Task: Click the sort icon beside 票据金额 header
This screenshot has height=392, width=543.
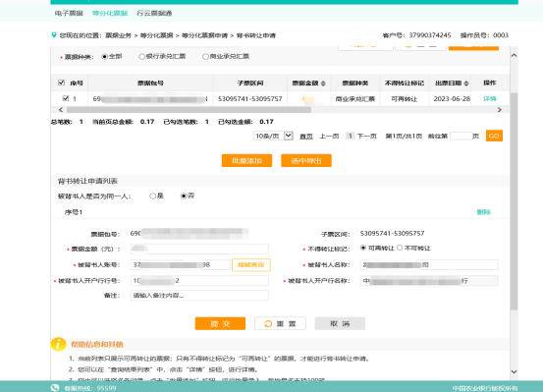Action: [323, 84]
